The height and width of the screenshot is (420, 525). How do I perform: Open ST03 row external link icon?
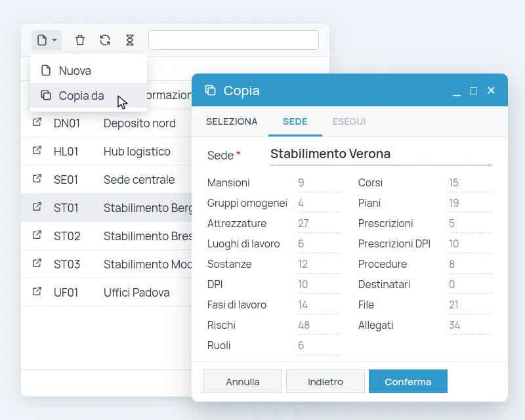[x=37, y=263]
